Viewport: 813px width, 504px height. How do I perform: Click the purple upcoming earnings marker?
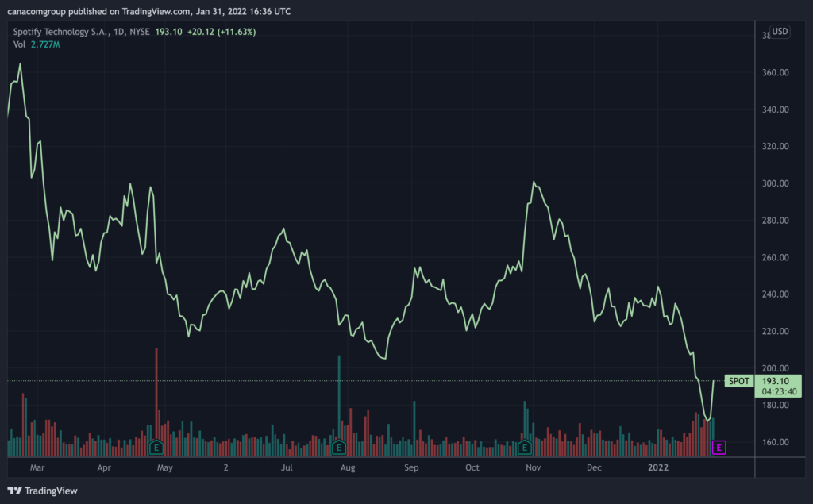[719, 448]
